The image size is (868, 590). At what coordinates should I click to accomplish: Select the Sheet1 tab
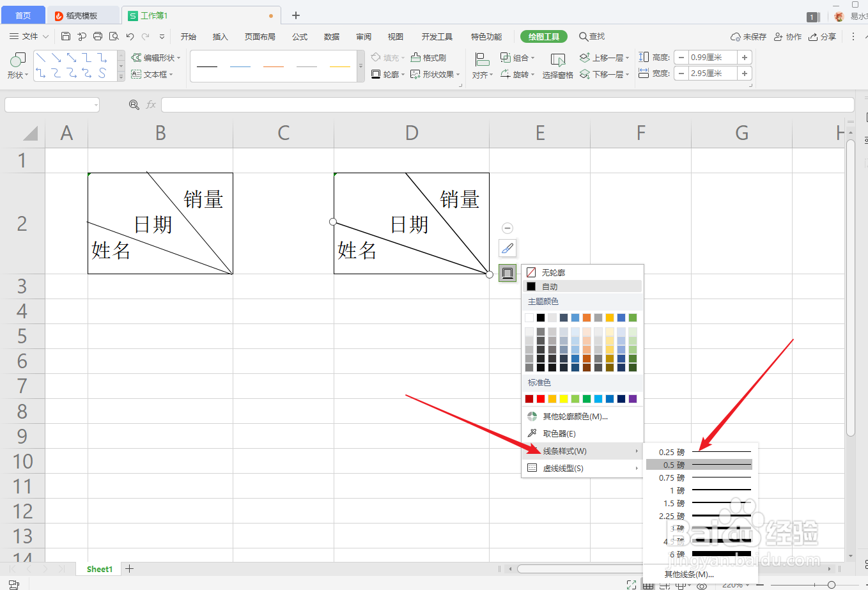tap(99, 569)
